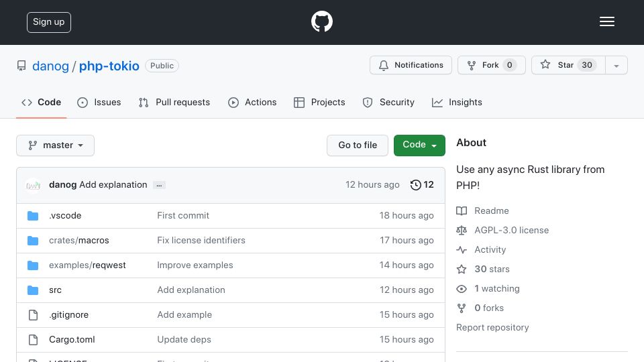The image size is (644, 362).
Task: Click the GitHub Octocat logo
Action: [321, 21]
